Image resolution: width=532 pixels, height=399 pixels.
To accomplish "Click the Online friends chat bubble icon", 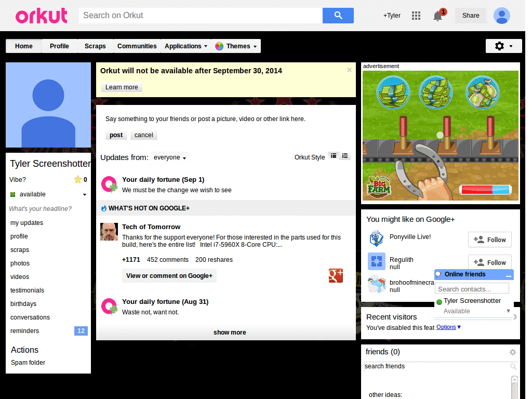I will click(438, 274).
